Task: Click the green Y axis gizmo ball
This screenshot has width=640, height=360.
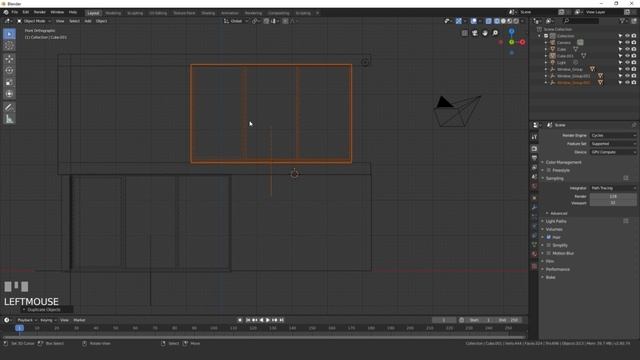Action: coord(511,42)
